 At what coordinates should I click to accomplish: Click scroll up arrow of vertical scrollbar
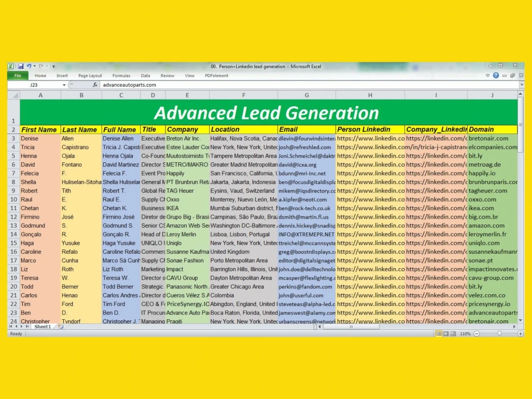coord(520,94)
